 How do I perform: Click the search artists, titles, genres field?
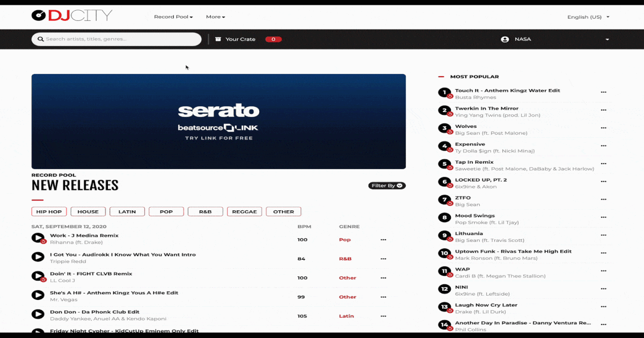coord(116,39)
